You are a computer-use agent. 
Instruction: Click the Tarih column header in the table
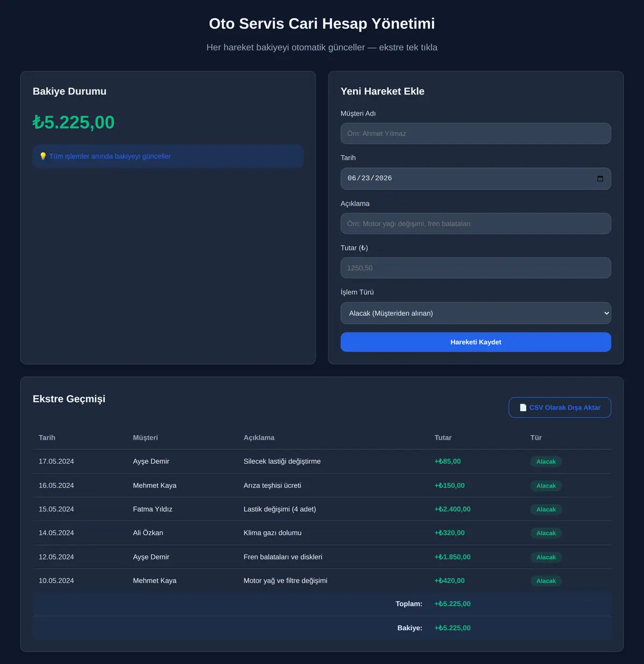coord(47,437)
